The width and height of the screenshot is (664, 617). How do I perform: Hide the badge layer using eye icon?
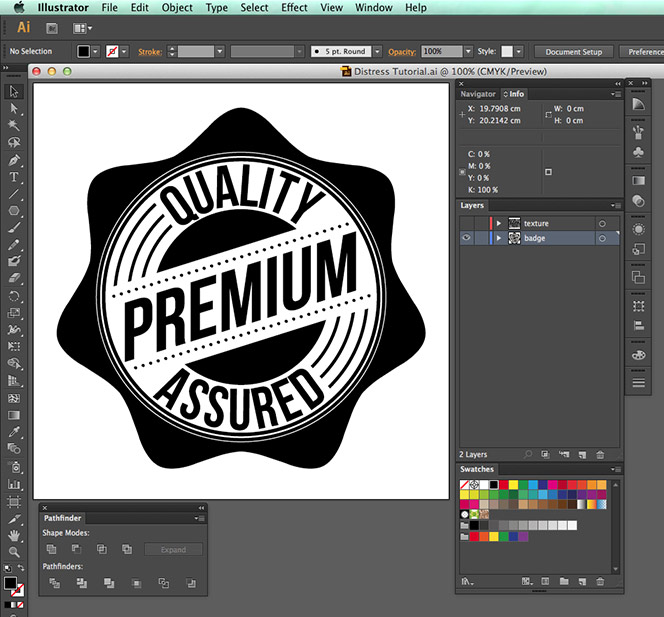(x=466, y=239)
